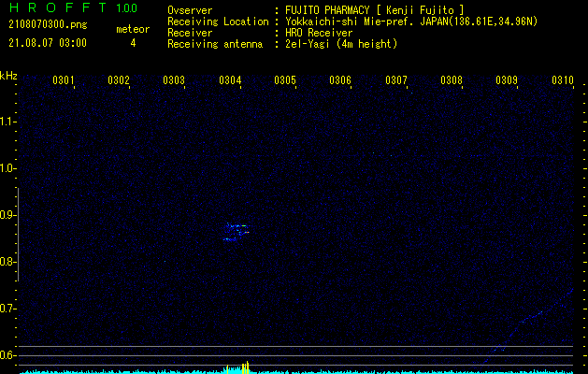The image size is (588, 374).
Task: Click the 0.9 kHz frequency label
Action: 8,215
